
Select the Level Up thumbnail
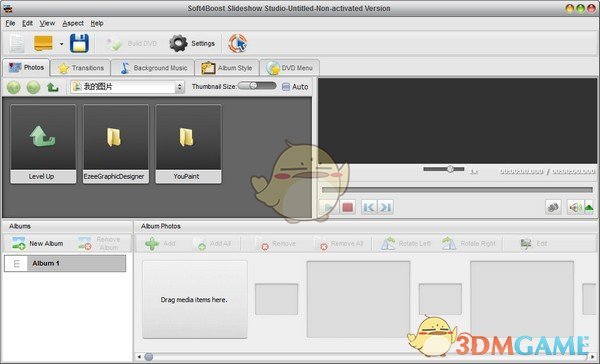(43, 144)
